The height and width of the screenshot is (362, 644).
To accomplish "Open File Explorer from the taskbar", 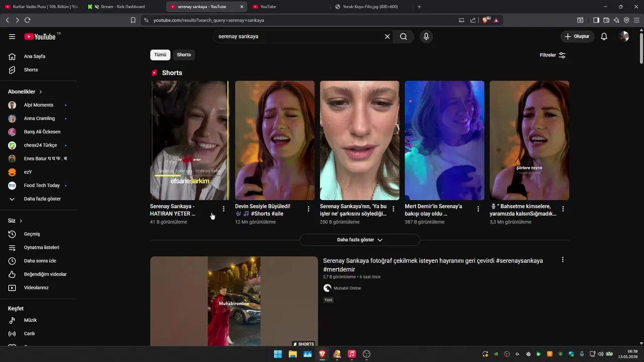I will 292,354.
